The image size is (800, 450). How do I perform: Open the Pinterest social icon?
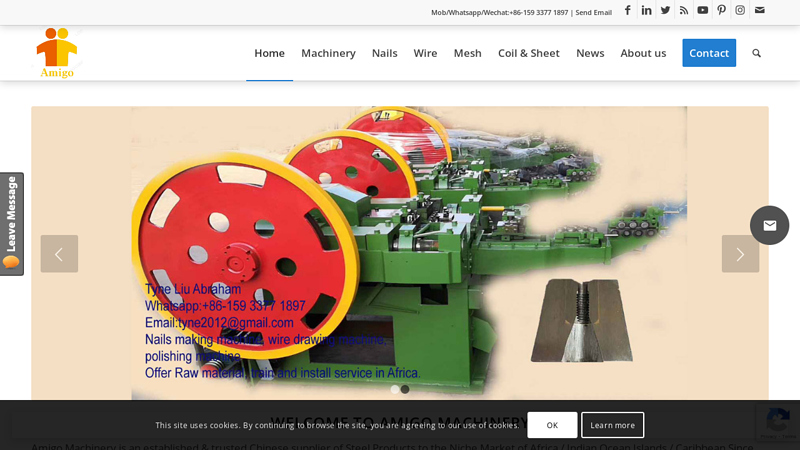coord(721,10)
